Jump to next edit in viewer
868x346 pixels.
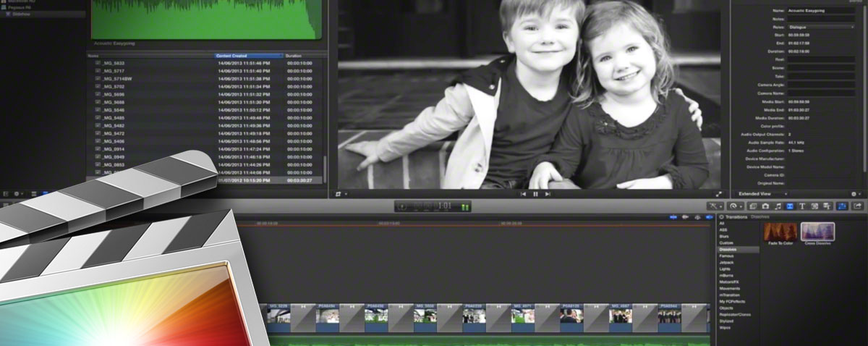click(x=548, y=194)
